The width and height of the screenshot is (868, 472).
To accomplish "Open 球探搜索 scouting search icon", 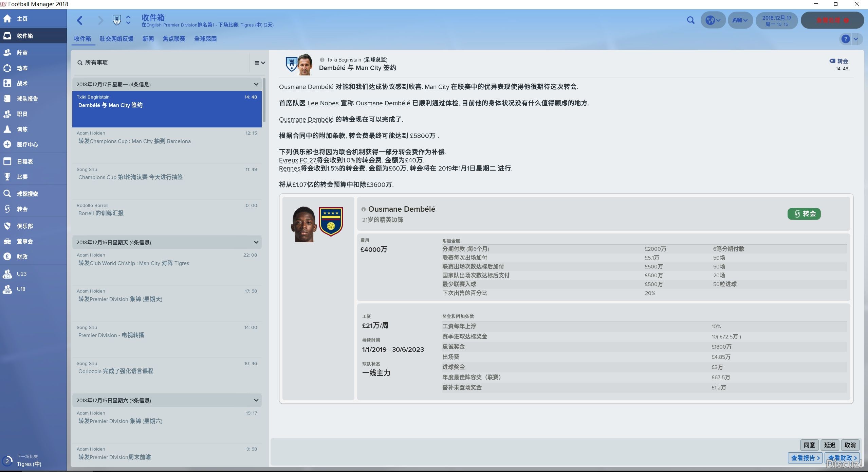I will (x=7, y=194).
